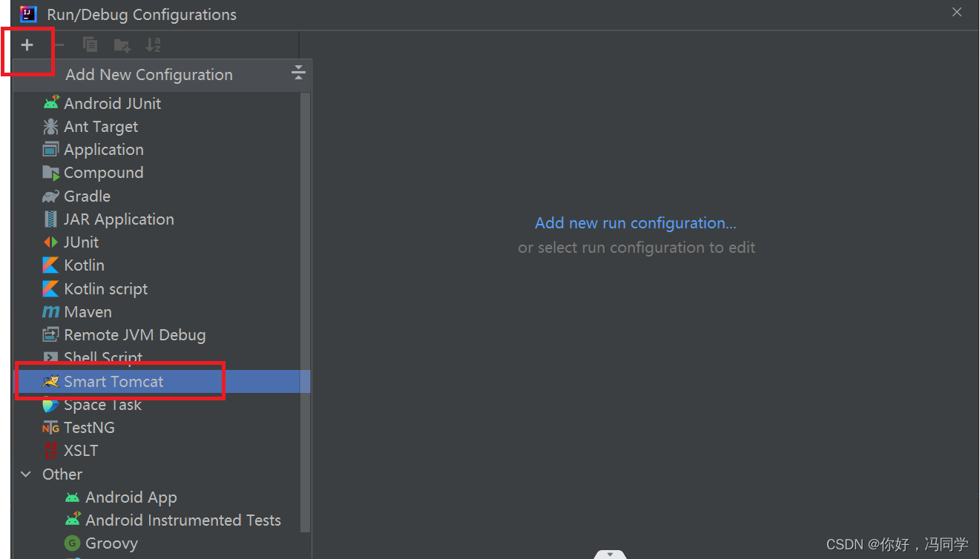Click the Remote JVM Debug icon
Screen dimensions: 980x559
(x=50, y=335)
